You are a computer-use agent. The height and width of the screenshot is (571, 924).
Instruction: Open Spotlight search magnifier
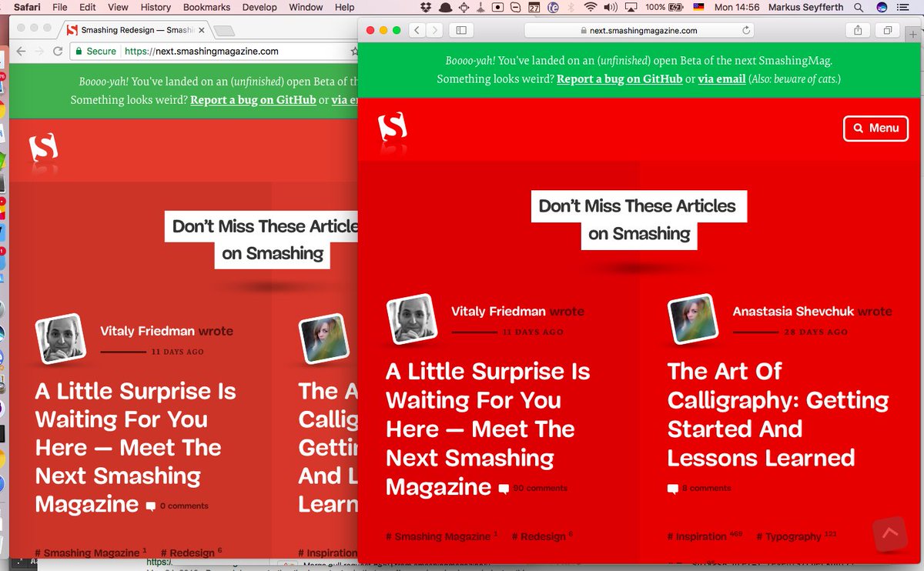pos(859,7)
